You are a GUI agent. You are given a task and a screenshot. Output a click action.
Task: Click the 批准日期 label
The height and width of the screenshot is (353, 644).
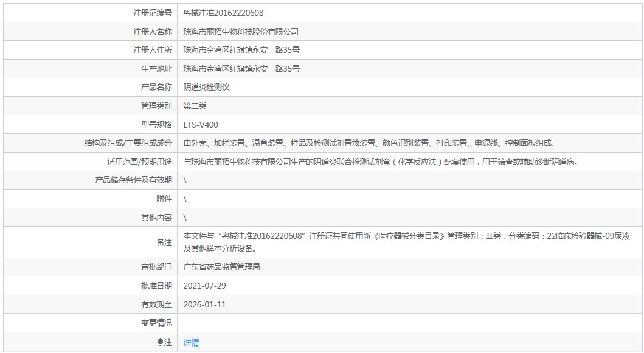(156, 286)
